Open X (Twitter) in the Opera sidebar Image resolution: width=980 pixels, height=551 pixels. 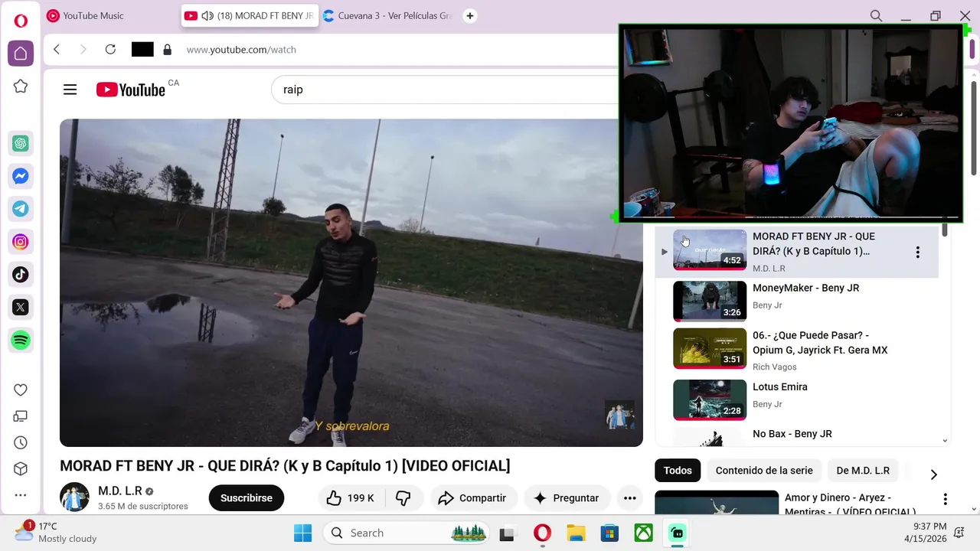(21, 308)
